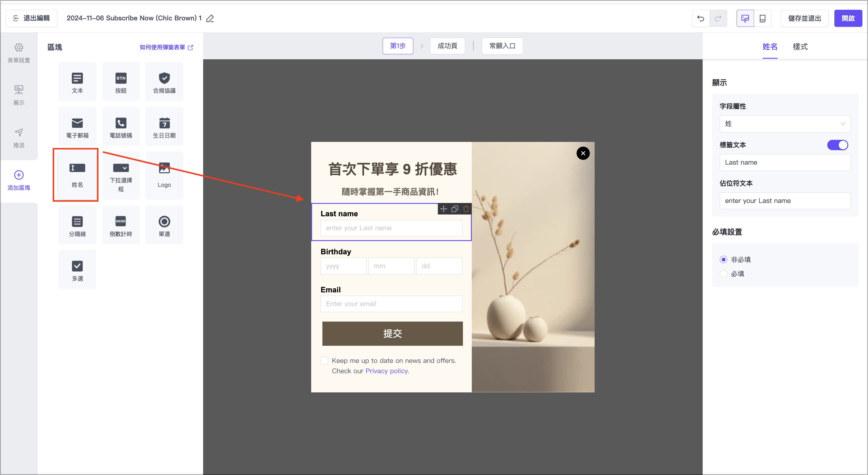Open the field attribute 姓 dropdown
The width and height of the screenshot is (868, 475).
click(785, 124)
